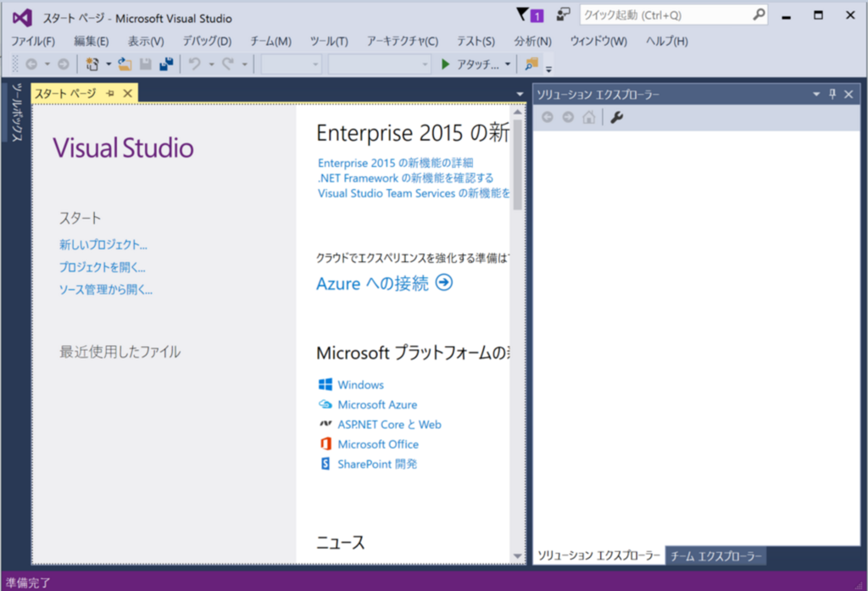Click the Navigate Backward arrow icon
This screenshot has width=868, height=591.
point(33,64)
